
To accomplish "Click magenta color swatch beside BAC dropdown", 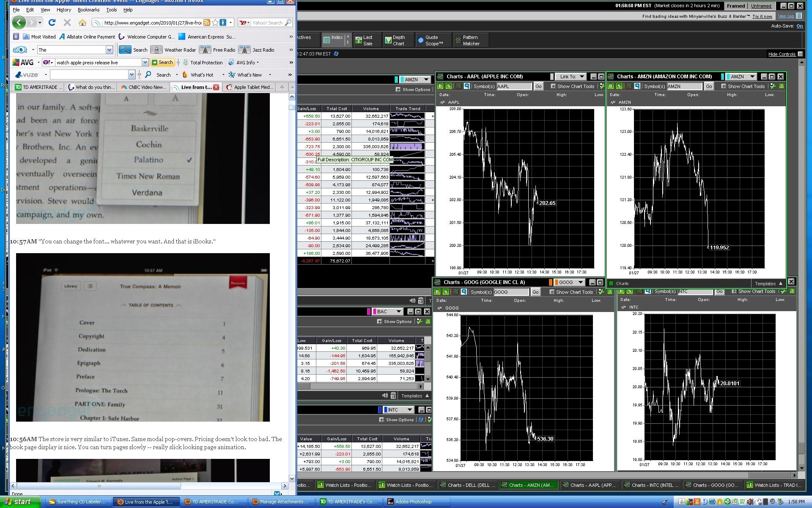I will 369,312.
